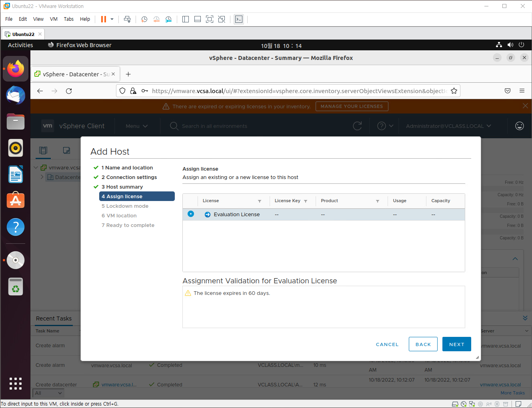
Task: Open Files manager in the dock
Action: [16, 121]
